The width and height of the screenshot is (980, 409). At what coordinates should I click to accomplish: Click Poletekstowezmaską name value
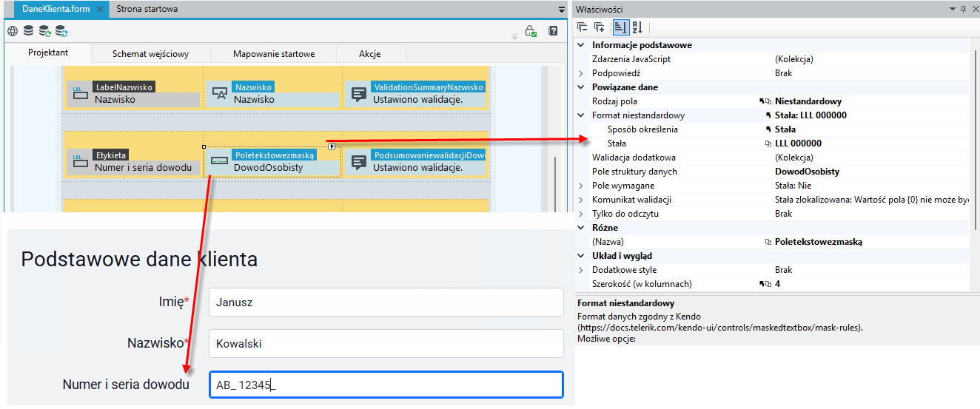click(x=819, y=242)
